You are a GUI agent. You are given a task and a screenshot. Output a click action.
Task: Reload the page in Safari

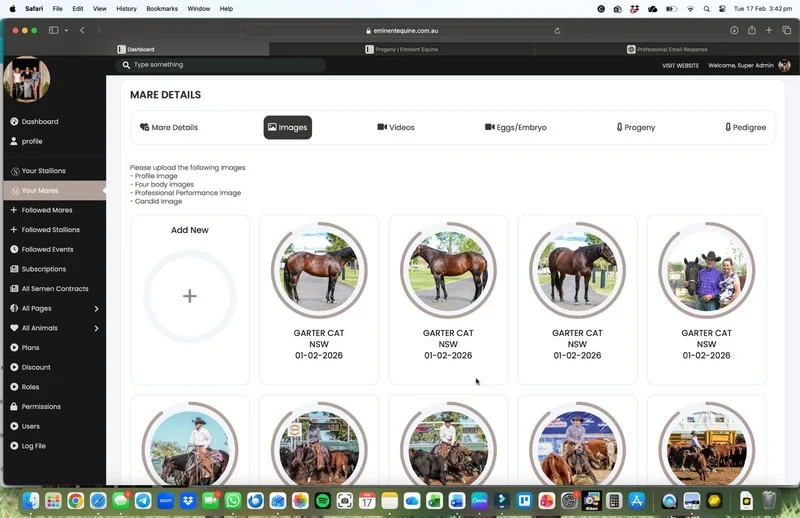point(557,31)
